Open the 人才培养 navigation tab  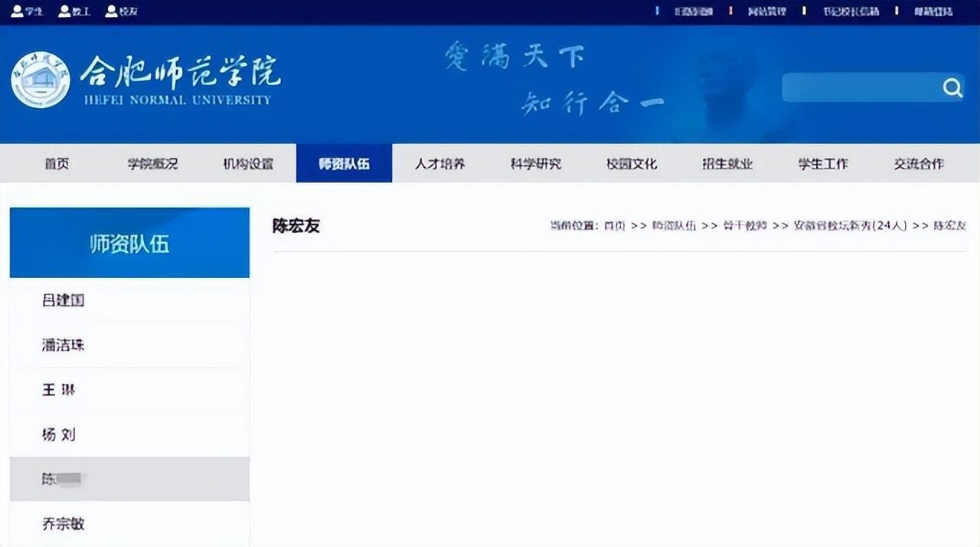click(439, 163)
